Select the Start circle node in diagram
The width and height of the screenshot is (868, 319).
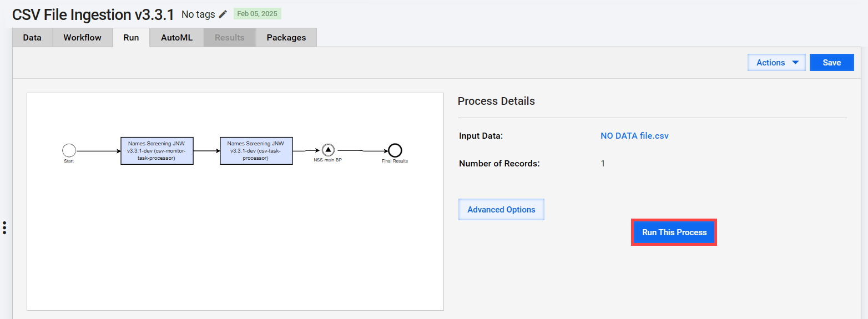coord(69,150)
